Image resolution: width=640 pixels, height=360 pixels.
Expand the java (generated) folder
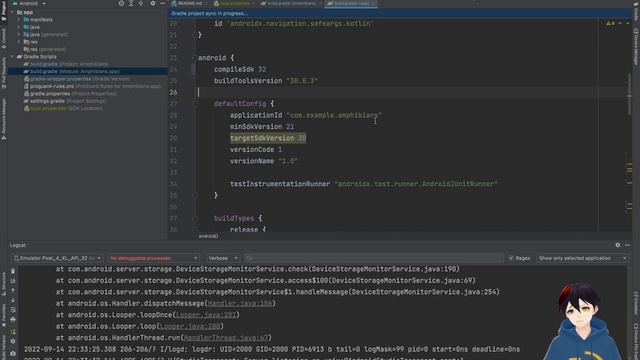click(19, 34)
